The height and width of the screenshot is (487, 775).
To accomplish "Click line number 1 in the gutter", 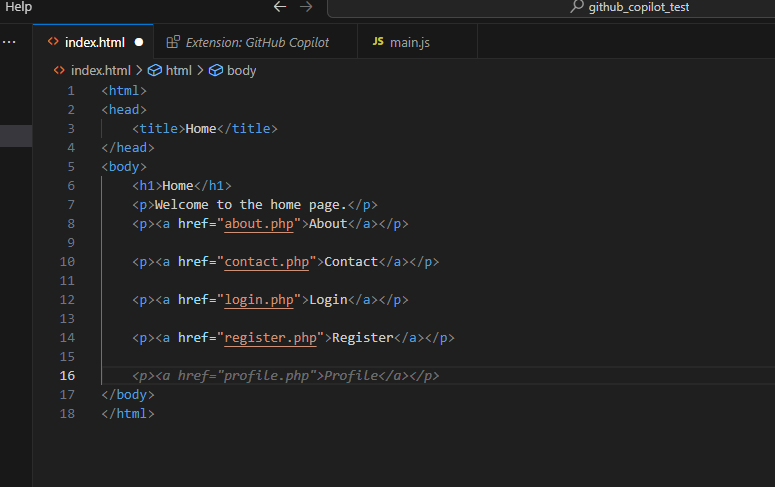I will tap(71, 91).
